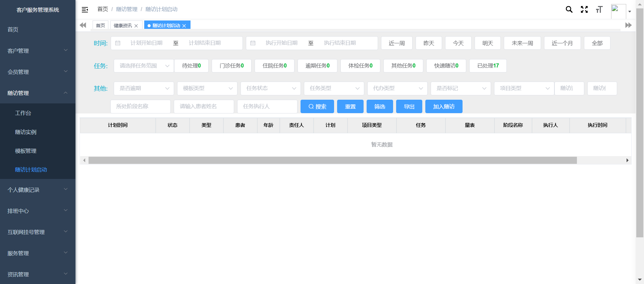Filter by 今天
This screenshot has width=644, height=284.
[x=458, y=43]
